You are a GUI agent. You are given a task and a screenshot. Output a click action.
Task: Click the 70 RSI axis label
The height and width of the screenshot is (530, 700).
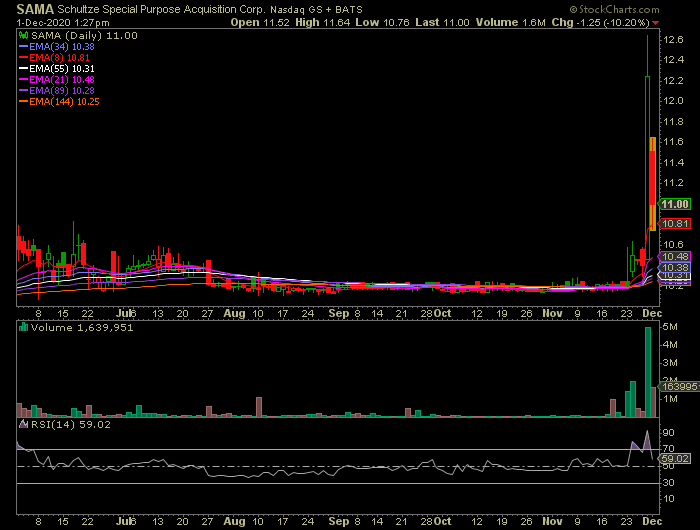tap(669, 449)
